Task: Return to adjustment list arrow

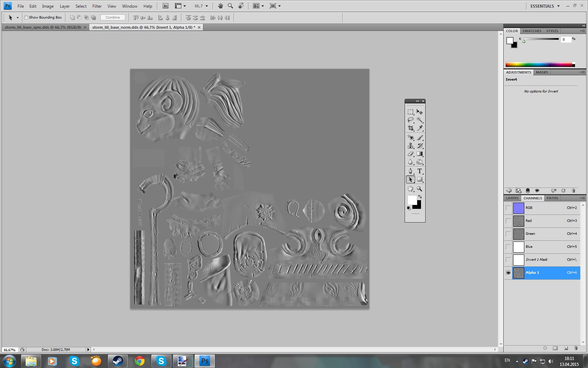Action: 509,191
